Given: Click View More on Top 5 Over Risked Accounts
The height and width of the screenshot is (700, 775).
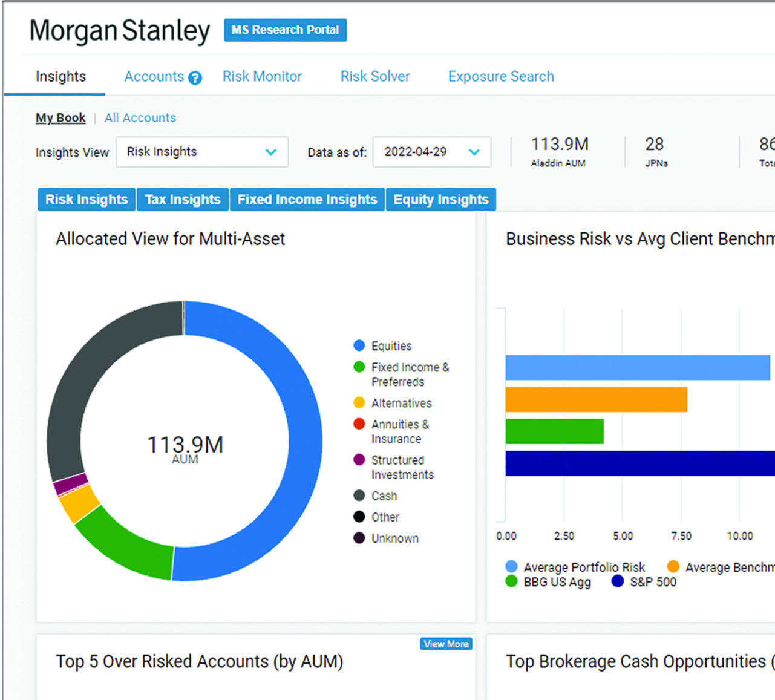Looking at the screenshot, I should (446, 644).
